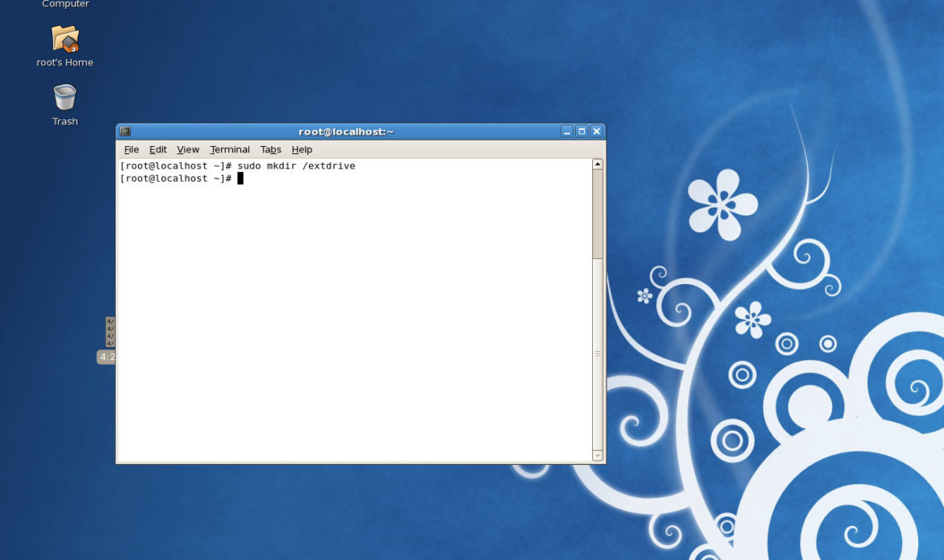The width and height of the screenshot is (944, 560).
Task: Click the terminal's vertical scrollbar thumb
Action: tap(598, 214)
